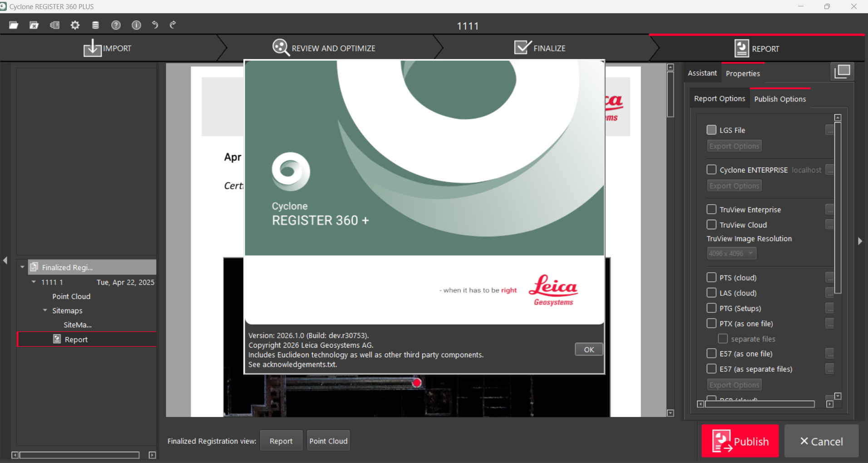Tick the PTS (cloud) checkbox
This screenshot has height=463, width=868.
click(711, 277)
